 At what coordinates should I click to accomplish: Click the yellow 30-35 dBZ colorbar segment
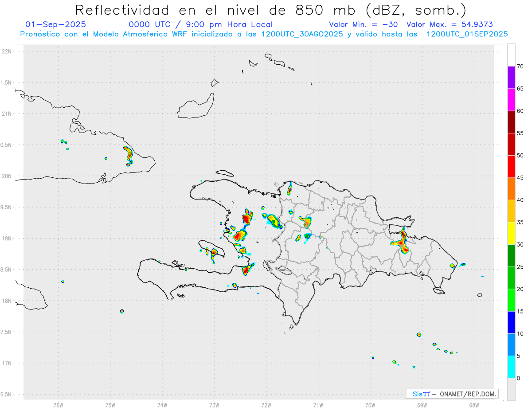[x=512, y=233]
